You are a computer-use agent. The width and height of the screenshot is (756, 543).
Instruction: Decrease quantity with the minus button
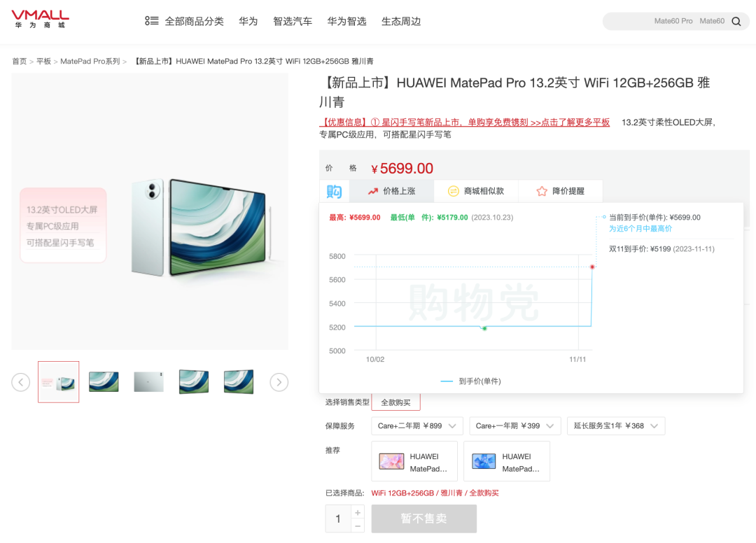358,526
